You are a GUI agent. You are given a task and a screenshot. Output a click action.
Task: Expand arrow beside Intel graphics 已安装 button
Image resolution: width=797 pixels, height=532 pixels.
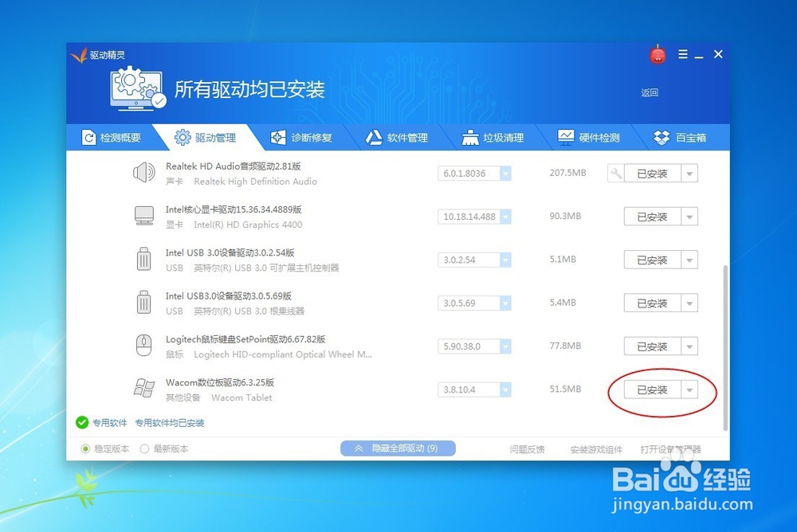pos(689,217)
